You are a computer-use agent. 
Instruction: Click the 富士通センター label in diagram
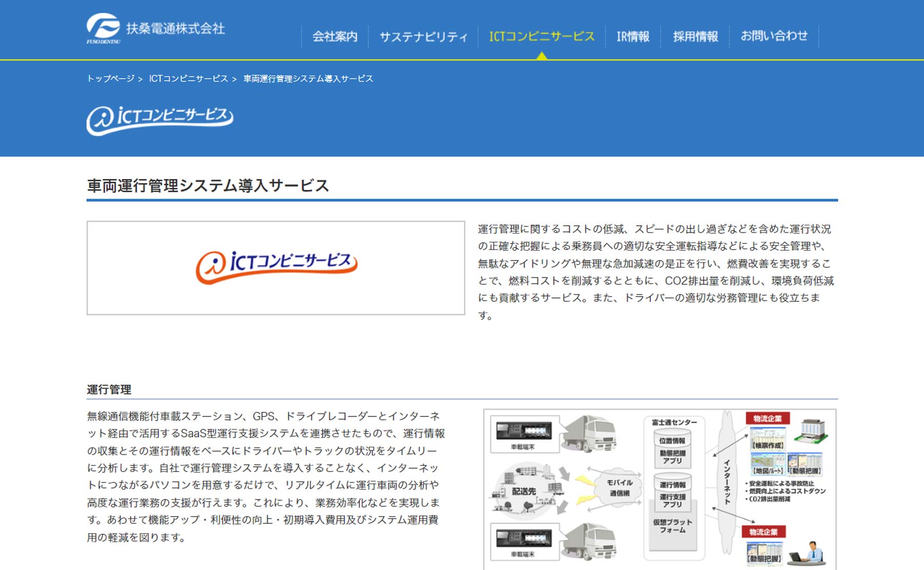click(x=675, y=422)
